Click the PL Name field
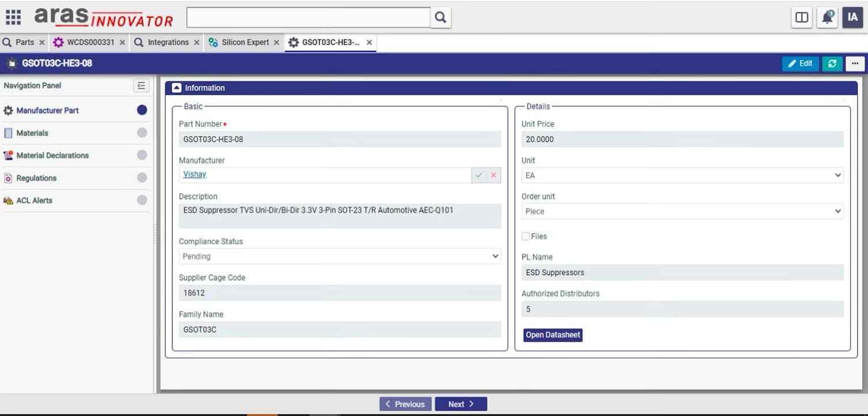 click(682, 273)
